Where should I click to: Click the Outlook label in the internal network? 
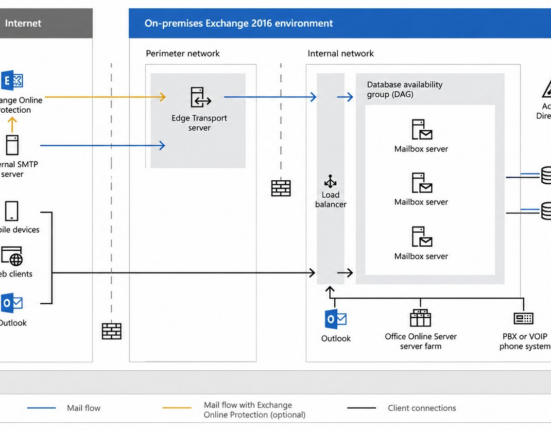point(336,338)
